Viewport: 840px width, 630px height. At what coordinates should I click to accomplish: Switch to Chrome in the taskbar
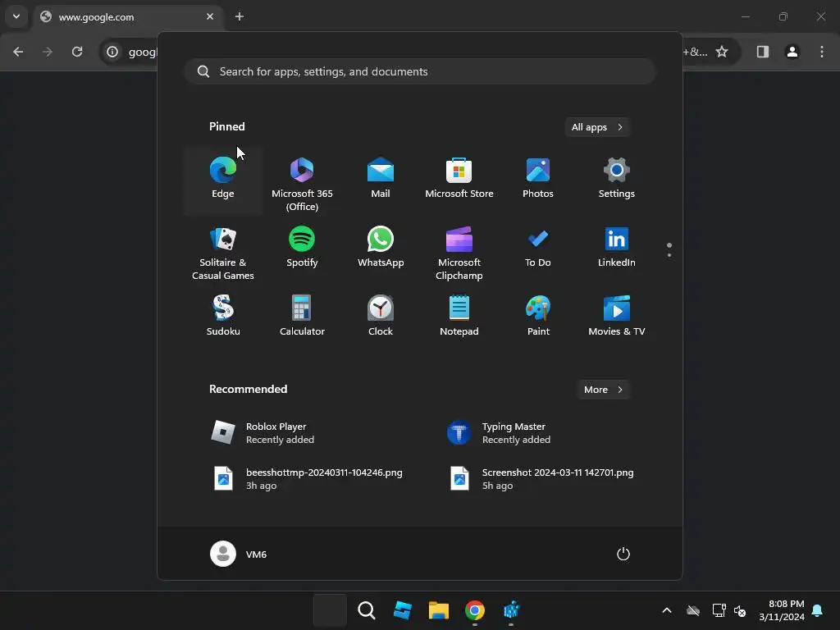point(475,610)
